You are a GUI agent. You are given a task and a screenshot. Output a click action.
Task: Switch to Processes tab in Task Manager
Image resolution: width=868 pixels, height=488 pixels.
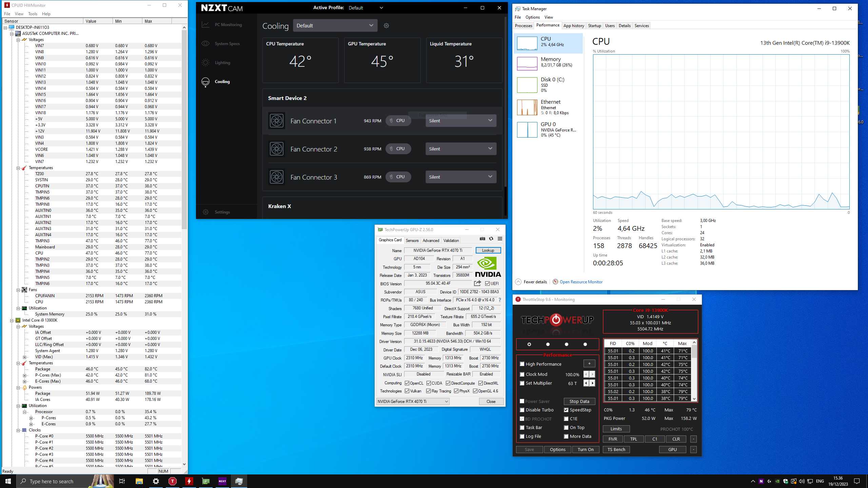tap(524, 26)
